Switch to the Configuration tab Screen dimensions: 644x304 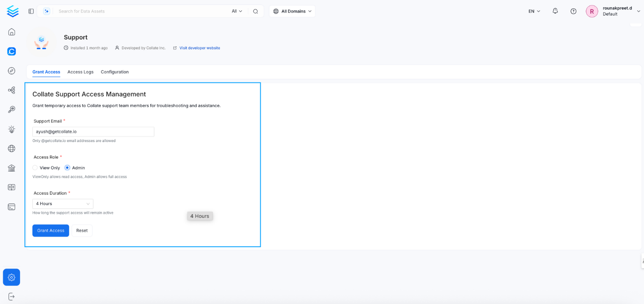point(115,72)
